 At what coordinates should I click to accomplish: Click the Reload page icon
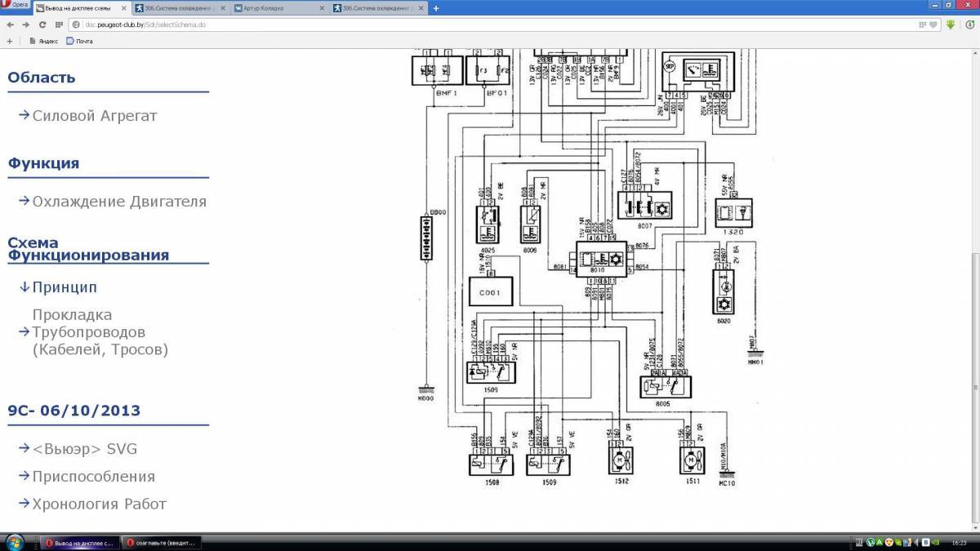tap(42, 24)
